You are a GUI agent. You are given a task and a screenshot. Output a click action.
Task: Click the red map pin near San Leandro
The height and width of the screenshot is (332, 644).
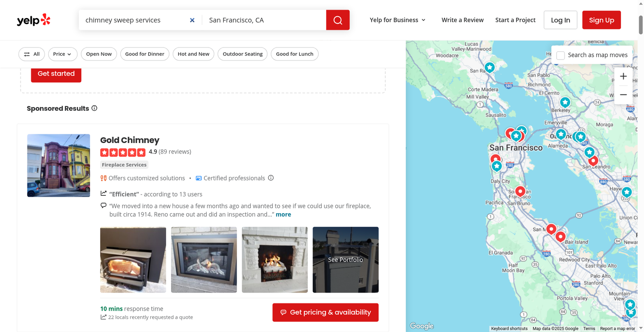tap(593, 161)
